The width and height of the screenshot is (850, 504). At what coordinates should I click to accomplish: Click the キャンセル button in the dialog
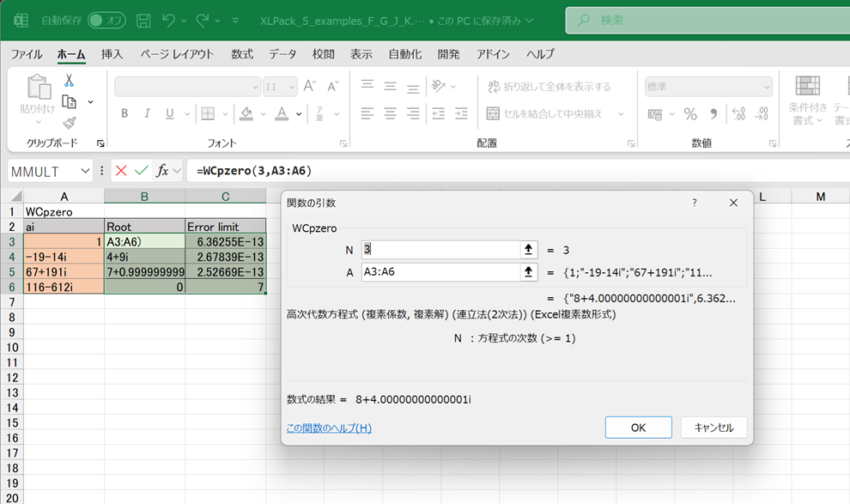click(713, 427)
